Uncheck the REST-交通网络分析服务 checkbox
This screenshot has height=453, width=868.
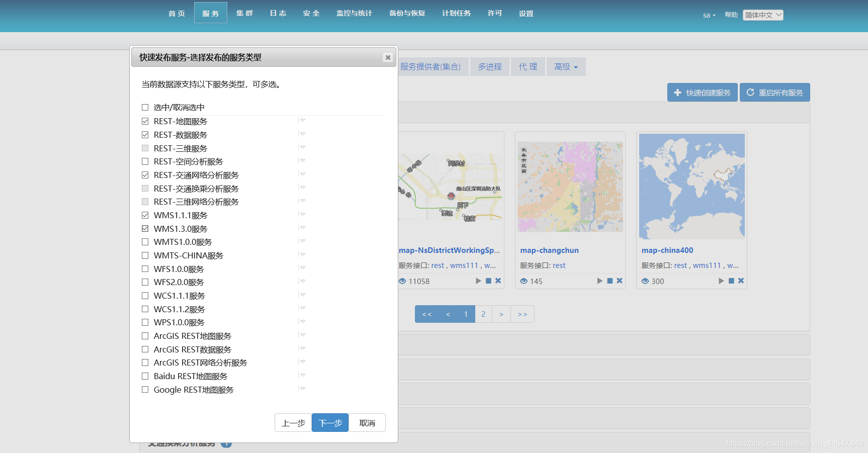pos(145,175)
